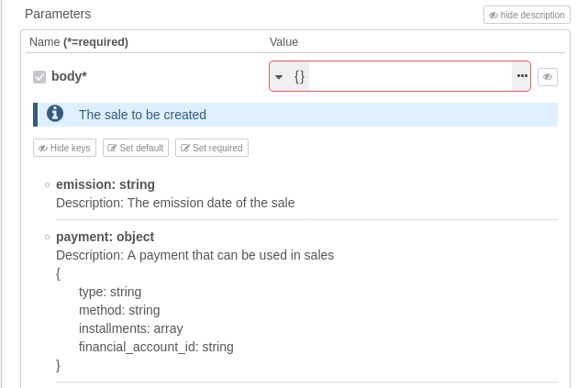Image resolution: width=588 pixels, height=388 pixels.
Task: Click the Name column header
Action: (79, 42)
